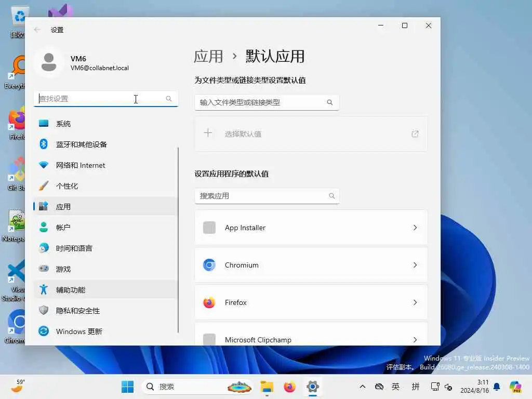Click the display network icon in the system tray

(x=435, y=387)
